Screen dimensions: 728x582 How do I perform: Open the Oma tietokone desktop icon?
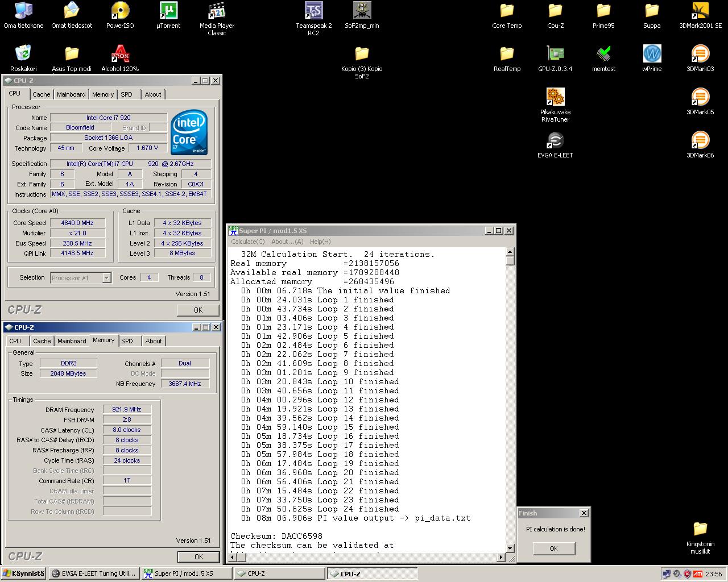click(23, 15)
